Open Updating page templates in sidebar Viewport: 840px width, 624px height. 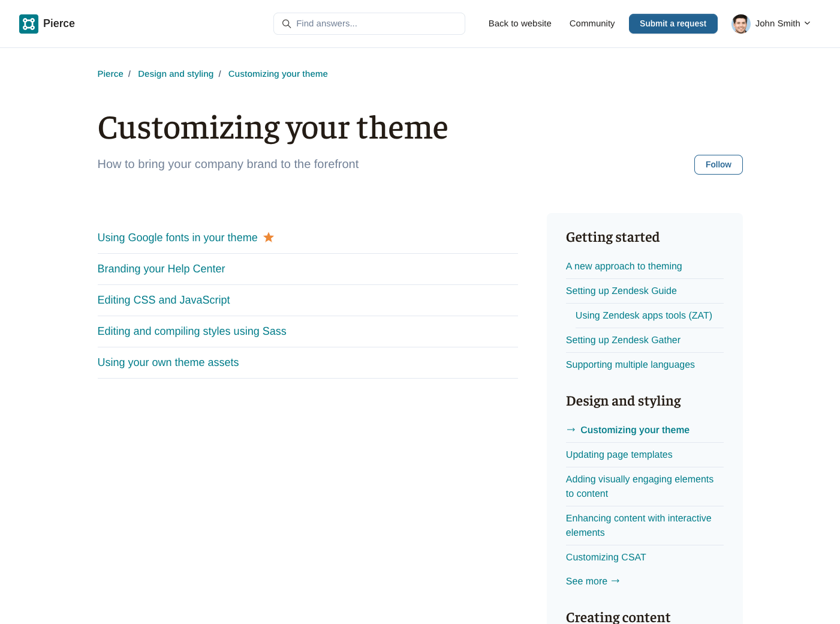pyautogui.click(x=619, y=455)
